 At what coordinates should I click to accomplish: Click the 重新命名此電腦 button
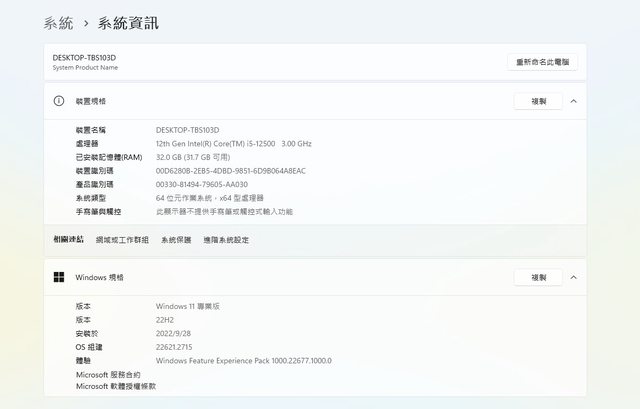(542, 62)
